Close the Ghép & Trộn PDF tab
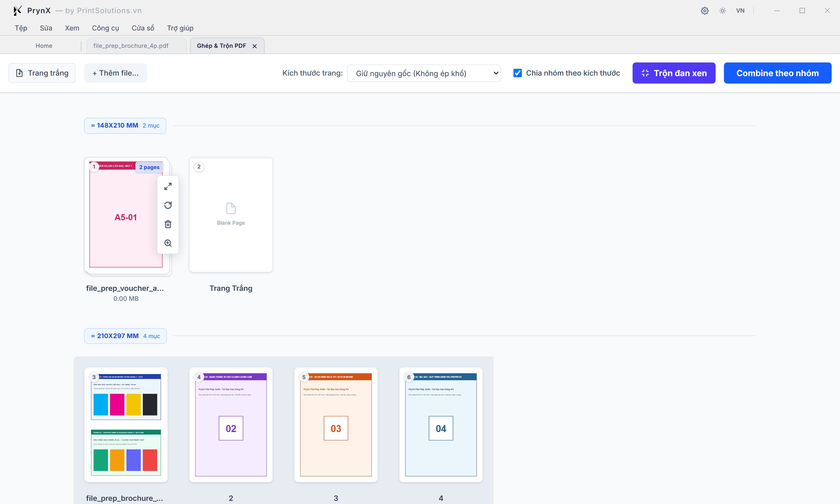Screen dimensions: 840x504 point(255,46)
